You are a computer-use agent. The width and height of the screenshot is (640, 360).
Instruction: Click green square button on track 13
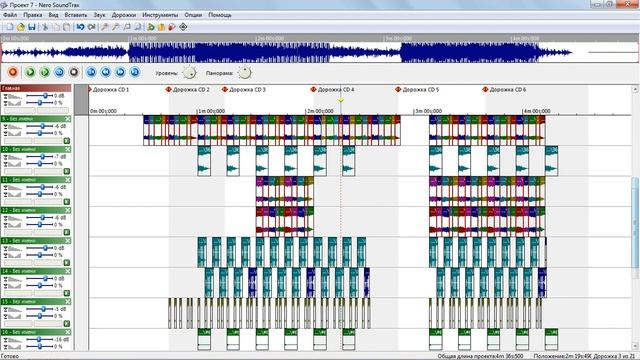click(x=67, y=262)
